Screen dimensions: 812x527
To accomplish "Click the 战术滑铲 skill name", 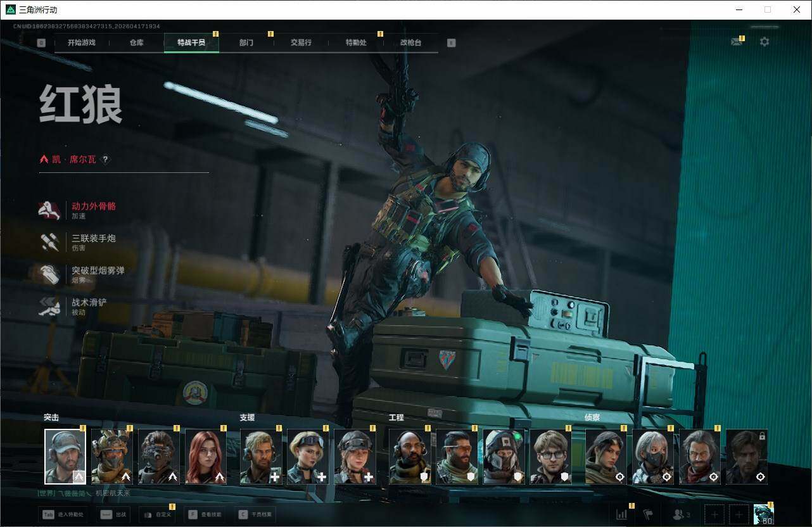I will 89,302.
